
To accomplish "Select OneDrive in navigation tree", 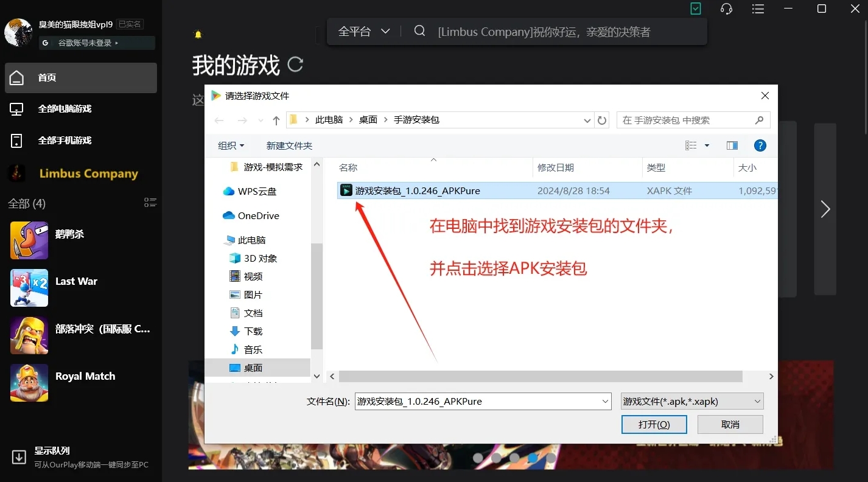I will [x=251, y=215].
